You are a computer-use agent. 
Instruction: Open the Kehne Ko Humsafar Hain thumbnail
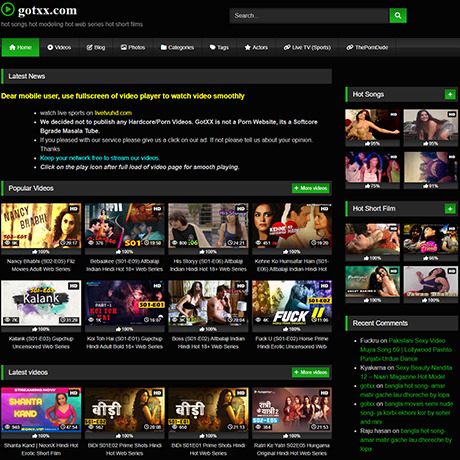[292, 226]
